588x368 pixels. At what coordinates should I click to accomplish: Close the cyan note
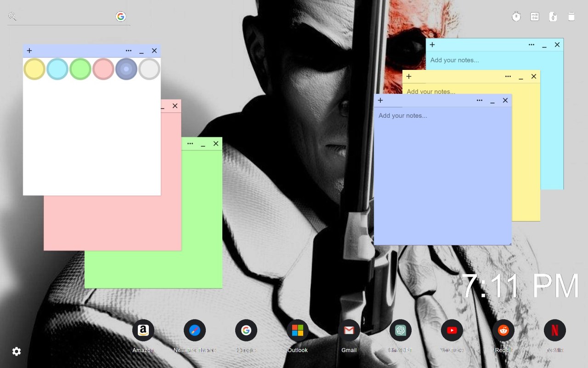(x=557, y=45)
